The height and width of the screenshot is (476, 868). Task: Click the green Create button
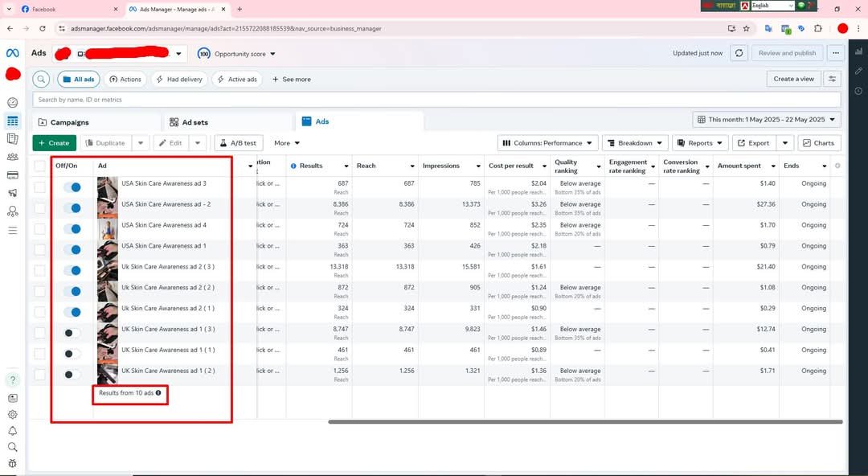point(54,143)
